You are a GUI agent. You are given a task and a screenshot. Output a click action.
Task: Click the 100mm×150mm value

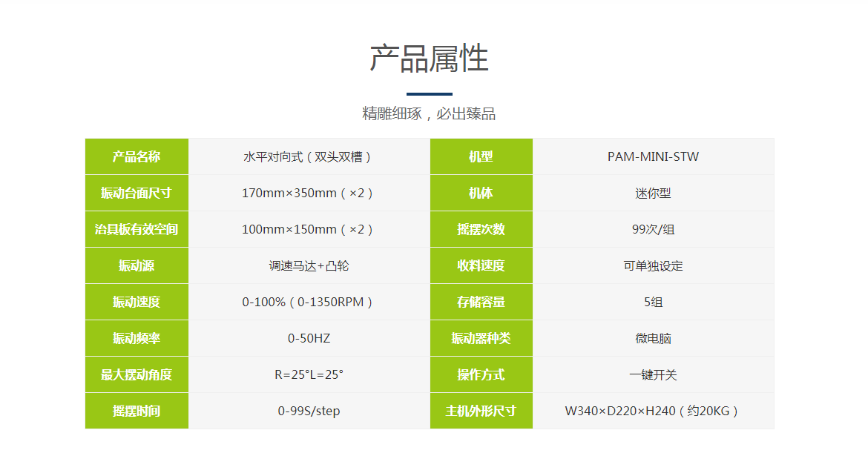click(x=309, y=229)
